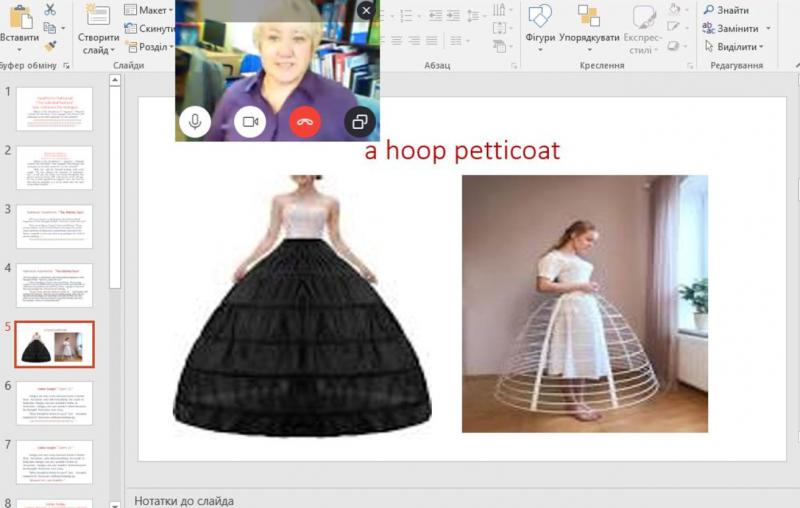Screen dimensions: 800x508
Task: Collapse the ribbon with the arrow
Action: tap(797, 65)
